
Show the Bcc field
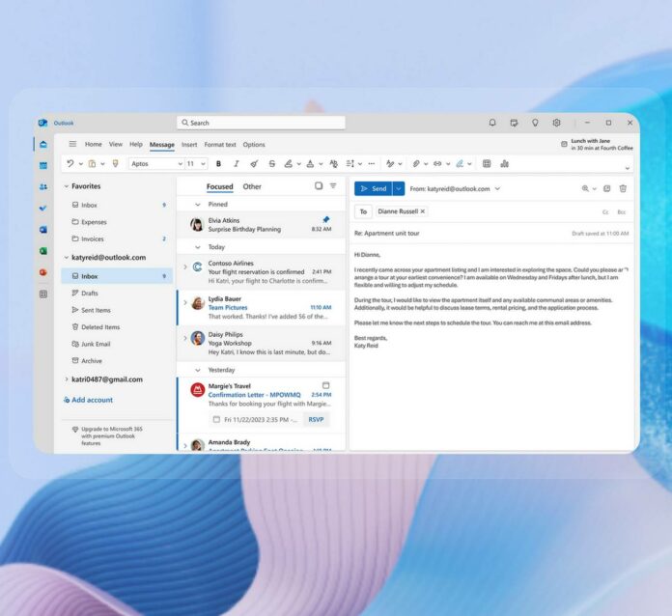coord(622,212)
